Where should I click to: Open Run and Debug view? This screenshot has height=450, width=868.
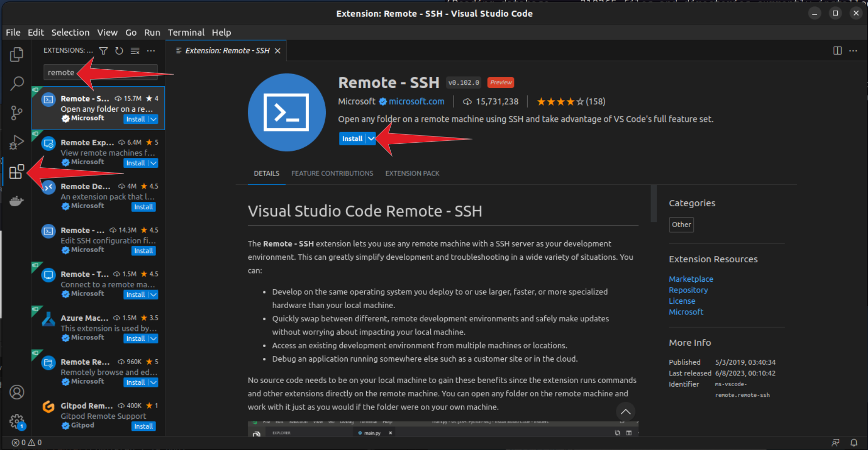pyautogui.click(x=17, y=142)
